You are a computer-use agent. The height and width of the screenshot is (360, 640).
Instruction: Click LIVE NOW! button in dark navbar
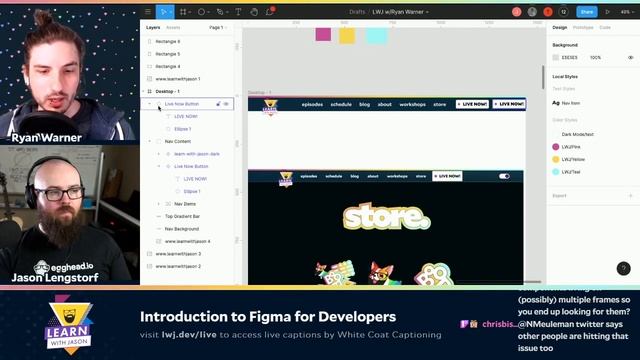pyautogui.click(x=447, y=176)
